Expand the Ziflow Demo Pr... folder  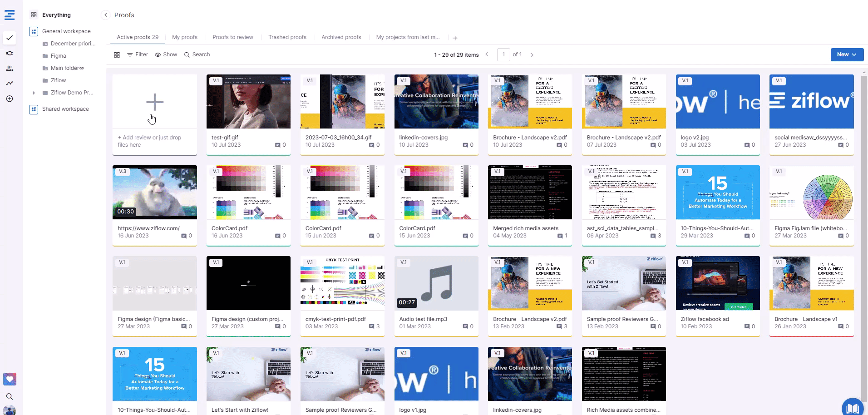pyautogui.click(x=34, y=93)
